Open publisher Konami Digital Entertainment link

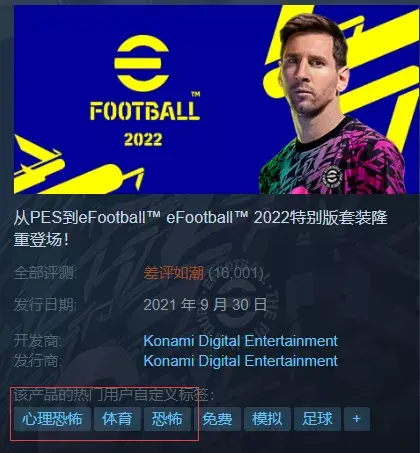[240, 361]
